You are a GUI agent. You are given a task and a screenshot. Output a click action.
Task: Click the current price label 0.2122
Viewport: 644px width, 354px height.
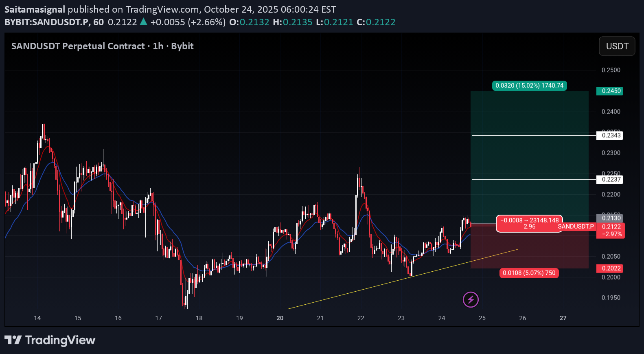click(611, 227)
